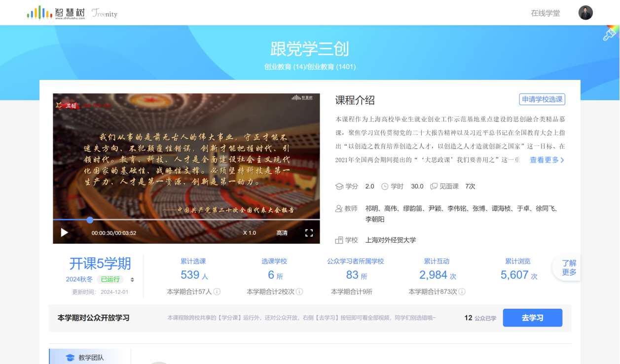This screenshot has height=364, width=620.
Task: Open 在线学堂 in the header
Action: [x=546, y=13]
